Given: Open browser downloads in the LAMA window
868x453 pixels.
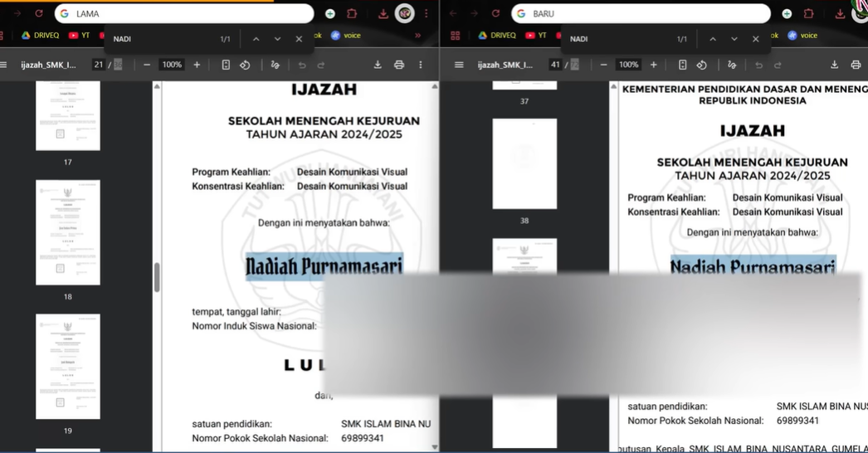Looking at the screenshot, I should click(383, 14).
